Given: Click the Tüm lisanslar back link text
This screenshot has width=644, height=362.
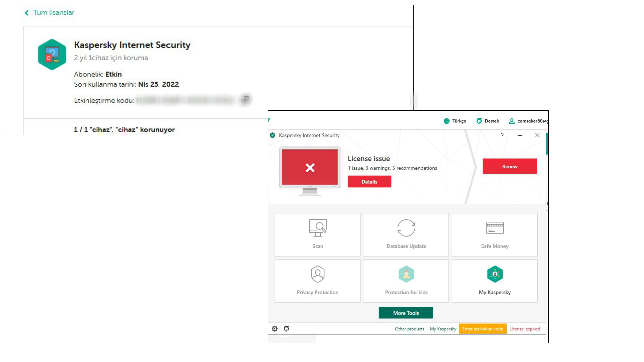Looking at the screenshot, I should (x=54, y=13).
